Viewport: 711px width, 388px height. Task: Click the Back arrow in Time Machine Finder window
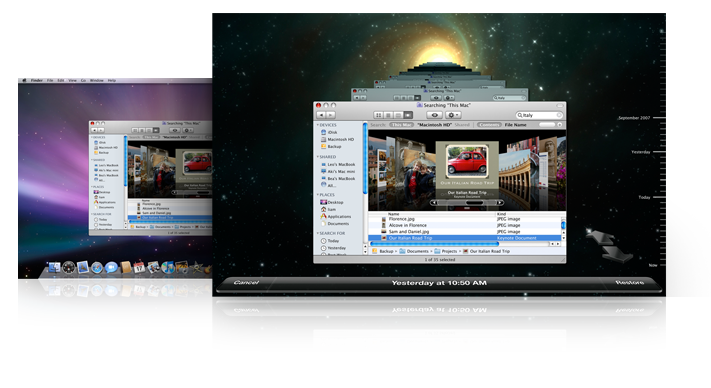point(321,115)
